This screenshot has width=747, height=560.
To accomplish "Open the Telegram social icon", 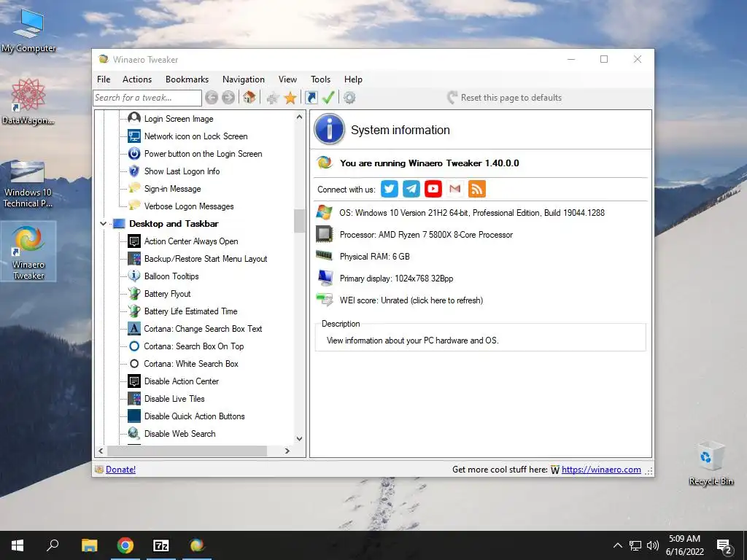I will pyautogui.click(x=411, y=189).
